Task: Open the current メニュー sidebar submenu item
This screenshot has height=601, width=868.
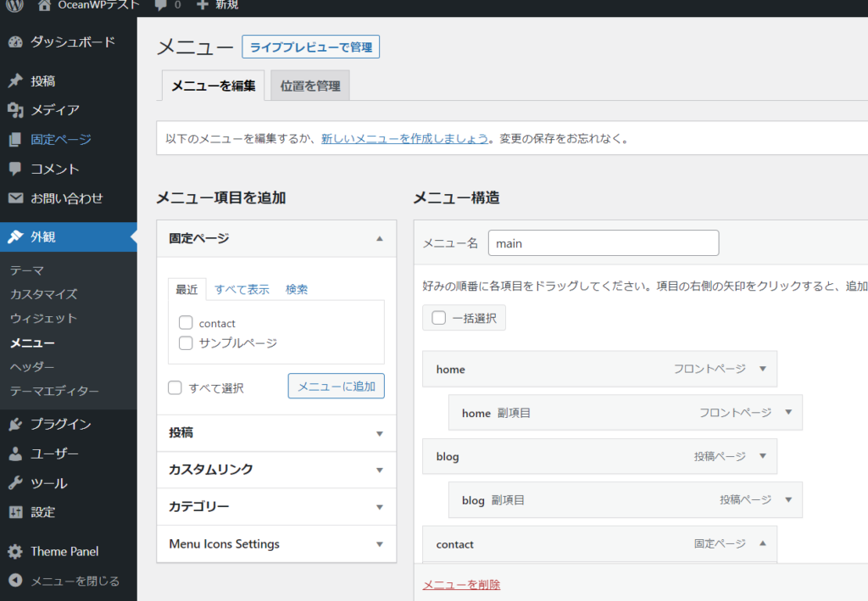Action: (x=32, y=343)
